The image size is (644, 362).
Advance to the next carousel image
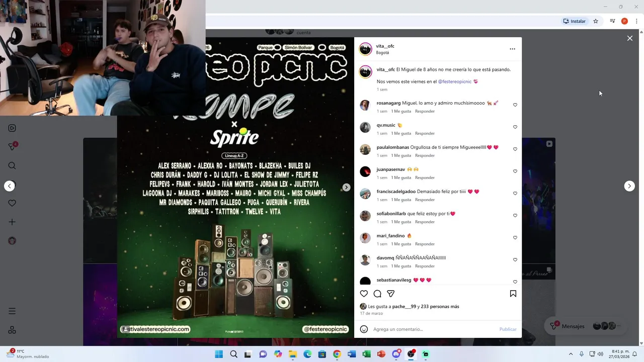pyautogui.click(x=346, y=187)
